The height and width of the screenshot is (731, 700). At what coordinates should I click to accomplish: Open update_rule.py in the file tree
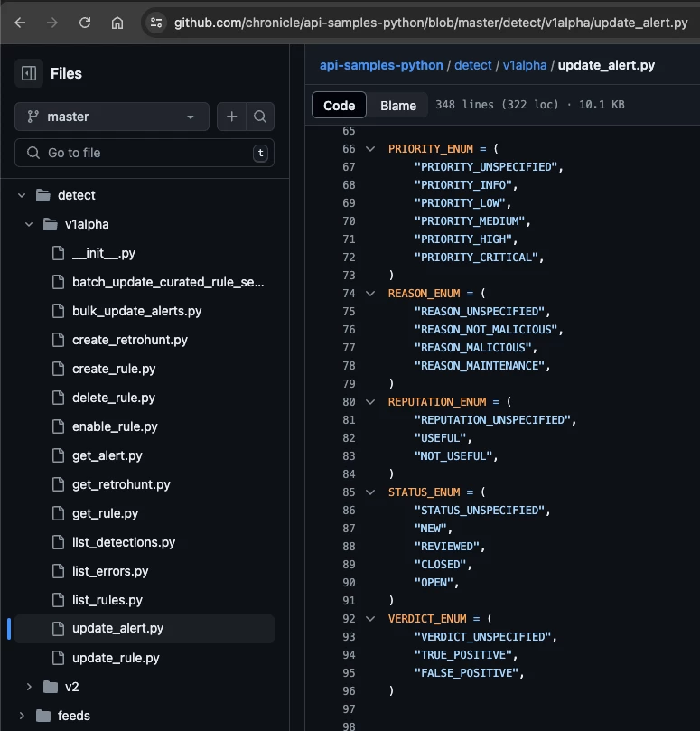116,658
